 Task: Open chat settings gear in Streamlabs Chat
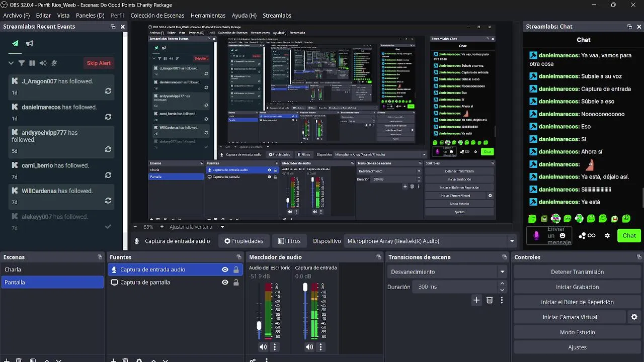607,236
